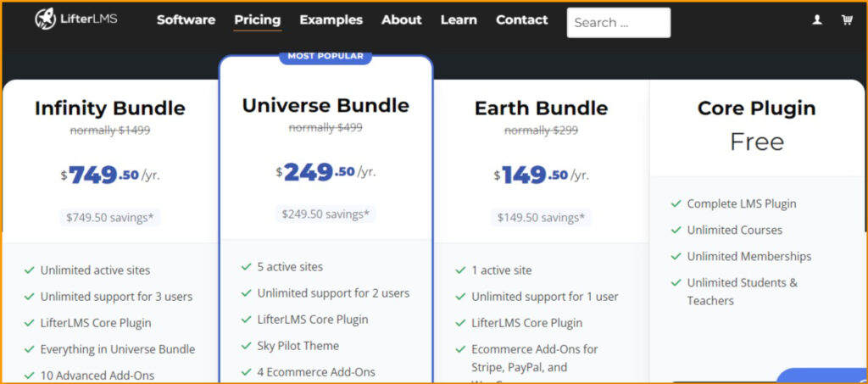868x384 pixels.
Task: Click the checkmark beside Sky Pilot Theme
Action: point(246,346)
